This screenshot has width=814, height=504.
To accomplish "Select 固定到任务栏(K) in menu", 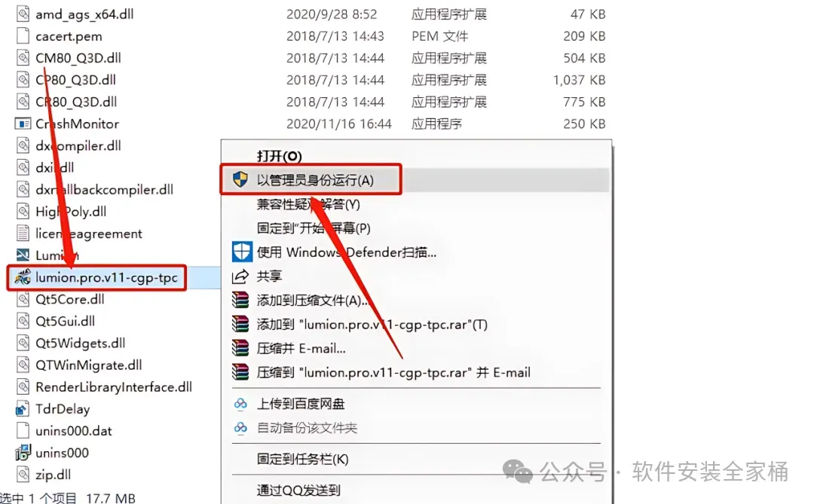I will click(x=303, y=459).
